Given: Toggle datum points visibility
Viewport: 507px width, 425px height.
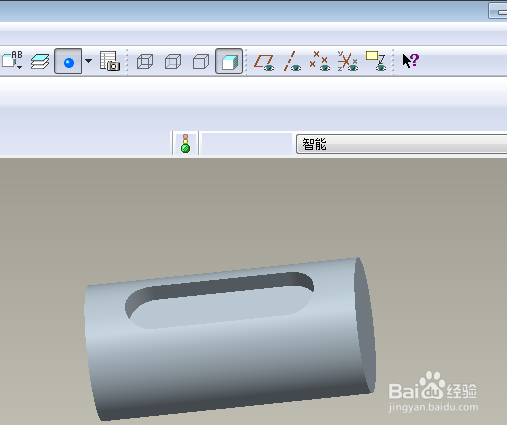Looking at the screenshot, I should [x=320, y=61].
